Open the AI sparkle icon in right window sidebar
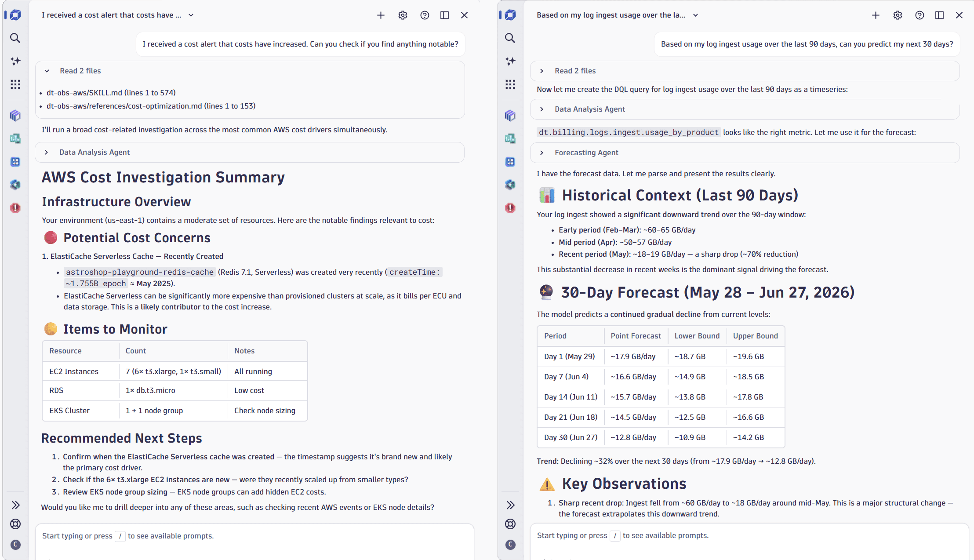Image resolution: width=974 pixels, height=560 pixels. [x=510, y=61]
